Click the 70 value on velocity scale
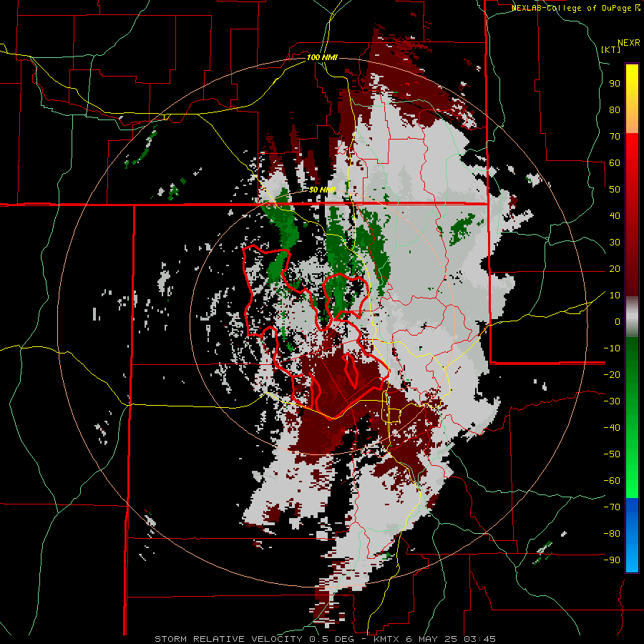Viewport: 644px width, 644px height. [615, 137]
